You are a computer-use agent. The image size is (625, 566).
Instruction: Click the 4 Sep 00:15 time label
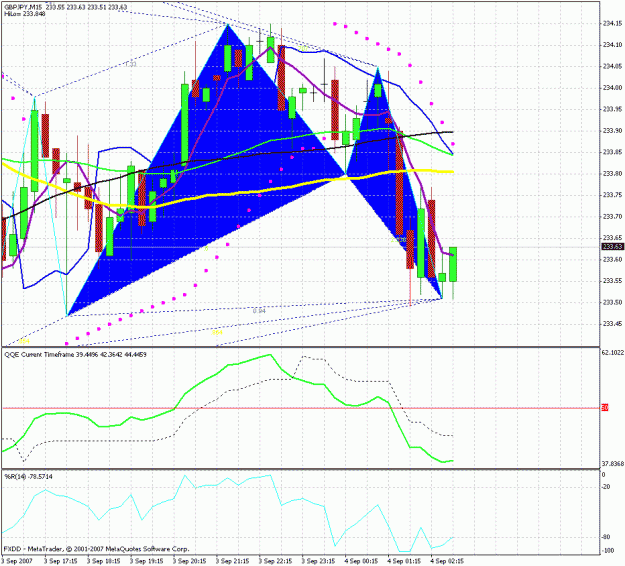(361, 561)
